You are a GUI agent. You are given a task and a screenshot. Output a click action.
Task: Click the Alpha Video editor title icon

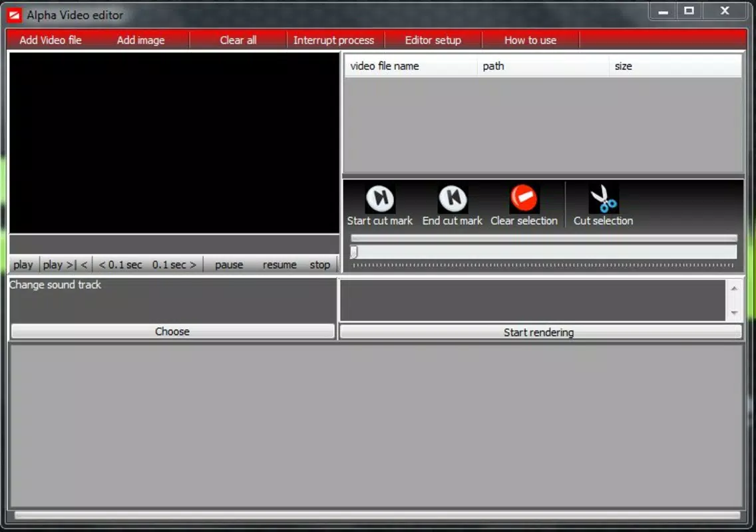(x=14, y=15)
